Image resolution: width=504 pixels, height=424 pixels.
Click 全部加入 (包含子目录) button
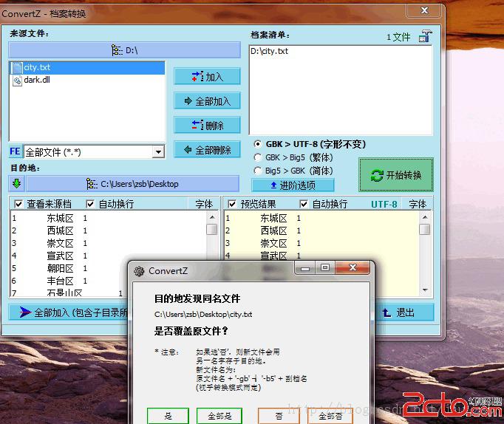pos(69,312)
